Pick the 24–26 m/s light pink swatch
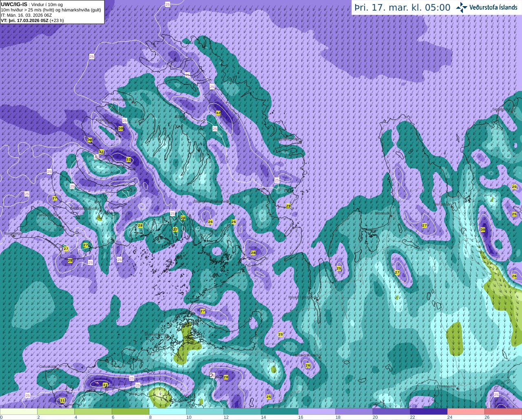 point(466,411)
